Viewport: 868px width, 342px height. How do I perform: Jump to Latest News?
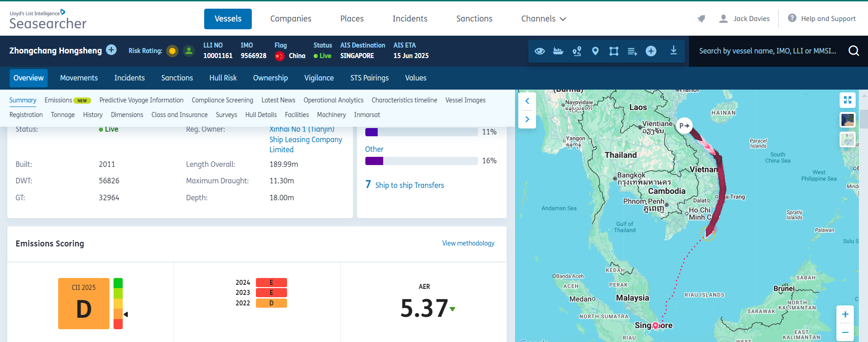[x=278, y=100]
